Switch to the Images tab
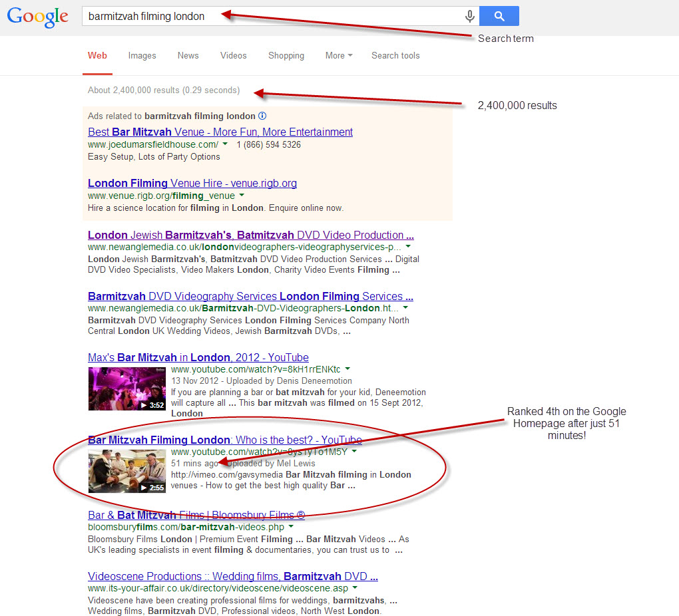Viewport: 679px width, 616px height. point(142,55)
